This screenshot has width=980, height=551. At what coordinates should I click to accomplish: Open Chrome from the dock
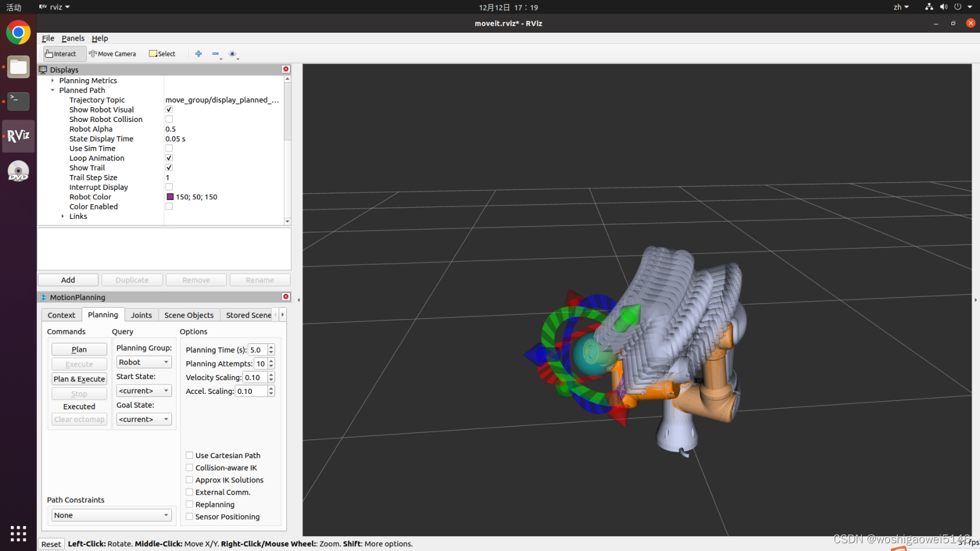pos(18,32)
